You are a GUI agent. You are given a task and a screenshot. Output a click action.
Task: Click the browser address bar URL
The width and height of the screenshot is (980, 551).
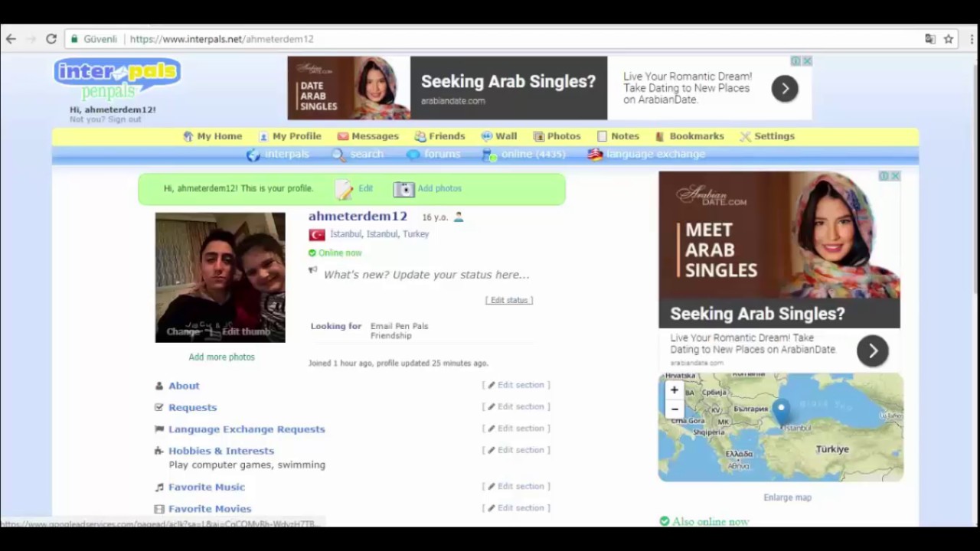pos(221,39)
